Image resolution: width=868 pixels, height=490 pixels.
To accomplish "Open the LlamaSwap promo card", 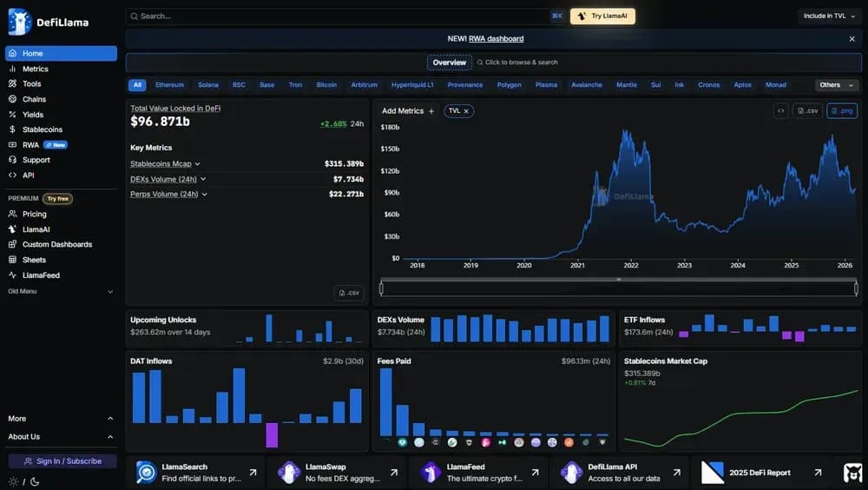I will [x=332, y=473].
